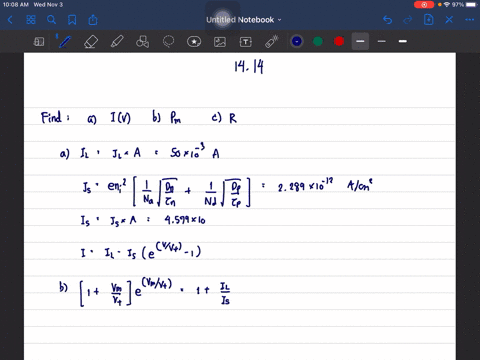Select the Pen tool

(65, 42)
